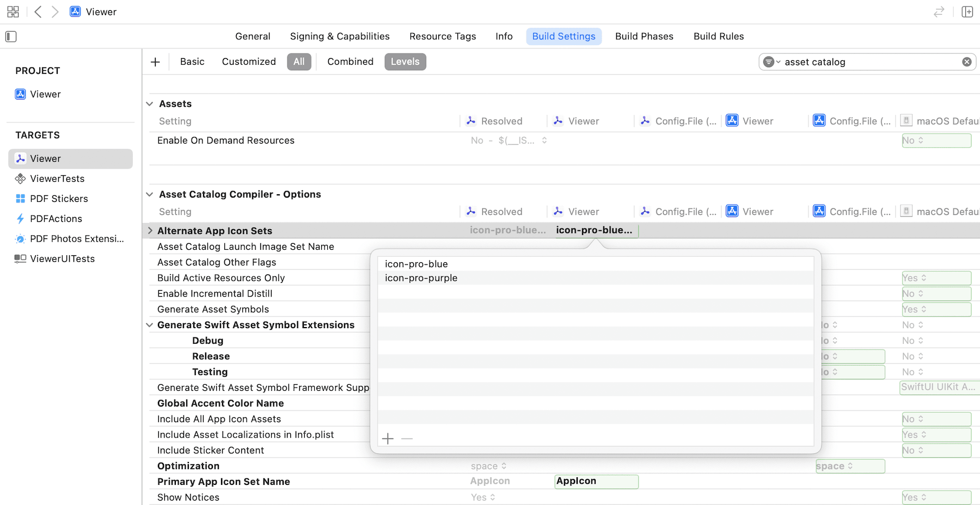
Task: Collapse the Asset Catalog Compiler - Options section
Action: pos(150,194)
